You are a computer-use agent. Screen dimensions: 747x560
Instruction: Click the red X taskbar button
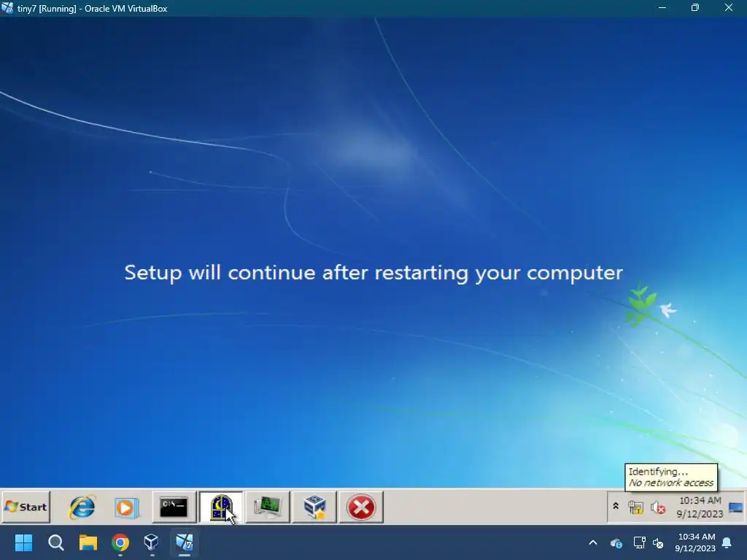click(x=361, y=507)
